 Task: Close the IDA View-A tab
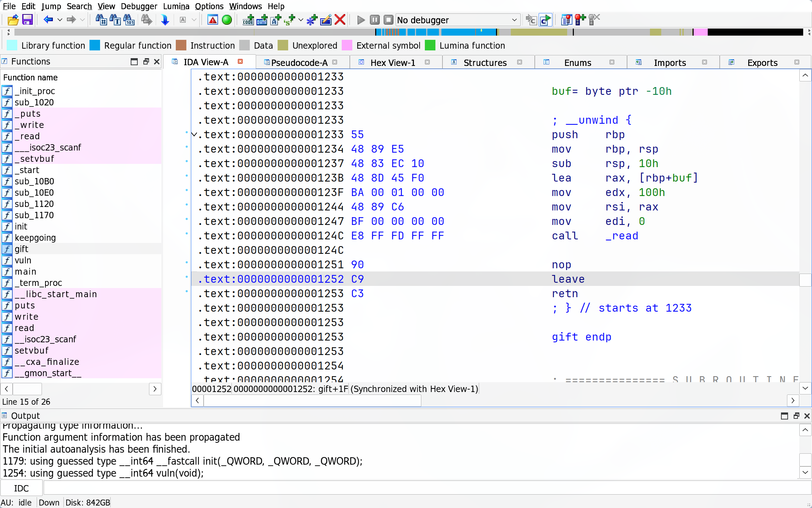point(240,62)
